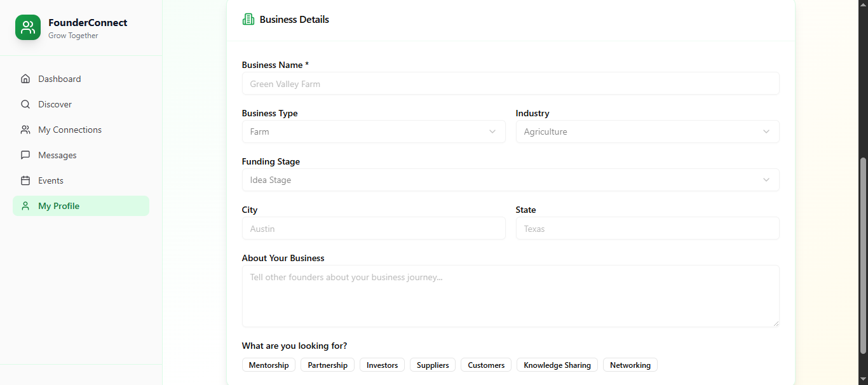
Task: Click the Business Details section heading
Action: click(x=294, y=20)
